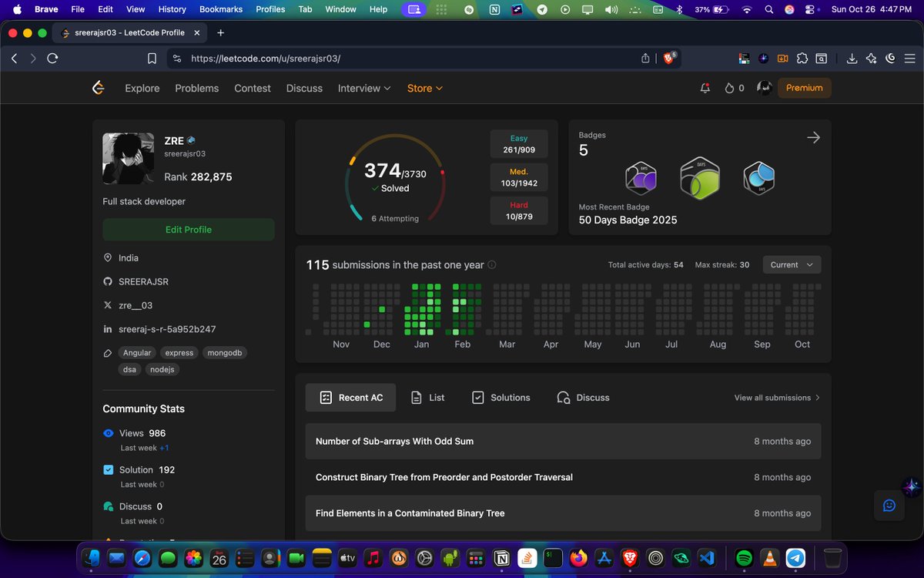Viewport: 924px width, 578px height.
Task: Open the extensions puzzle icon
Action: point(802,59)
